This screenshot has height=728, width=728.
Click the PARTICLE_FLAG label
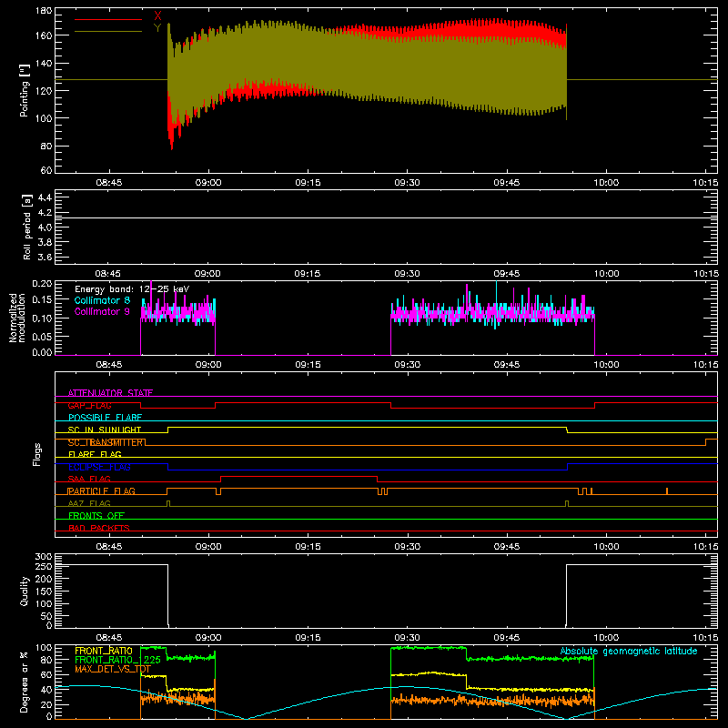point(102,491)
